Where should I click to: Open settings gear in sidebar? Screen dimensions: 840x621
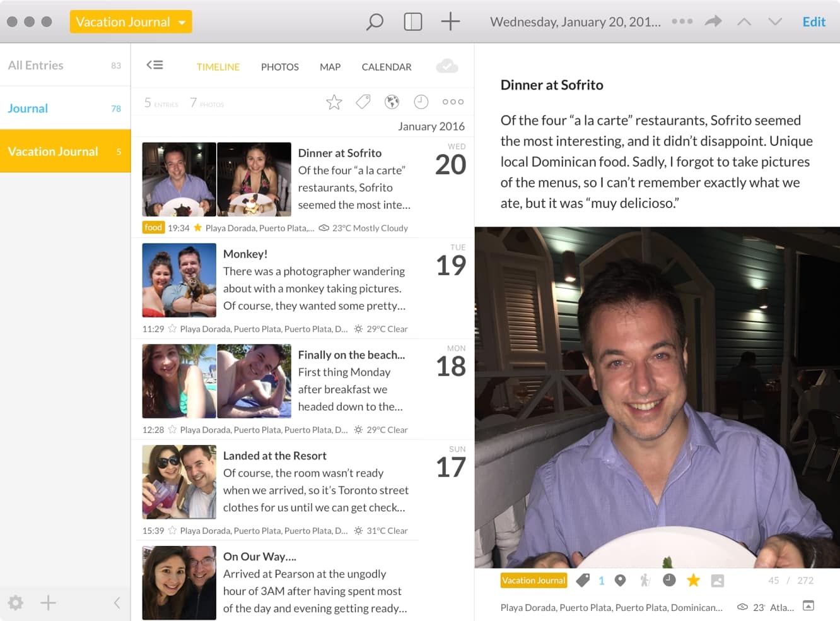[x=16, y=603]
